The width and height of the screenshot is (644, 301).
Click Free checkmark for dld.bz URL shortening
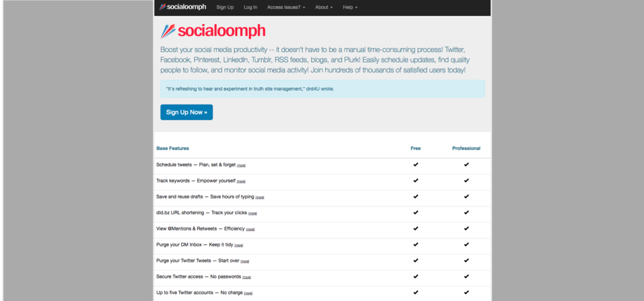tap(416, 213)
